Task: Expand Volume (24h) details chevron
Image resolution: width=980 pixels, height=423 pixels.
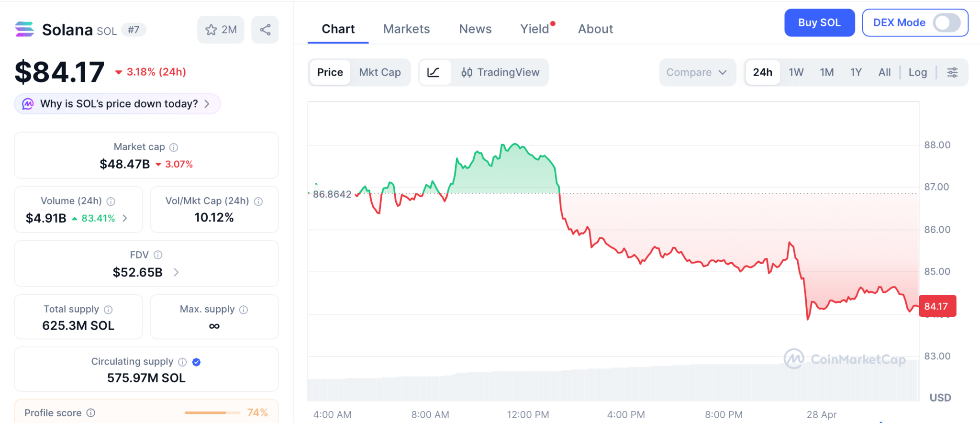Action: pos(125,218)
